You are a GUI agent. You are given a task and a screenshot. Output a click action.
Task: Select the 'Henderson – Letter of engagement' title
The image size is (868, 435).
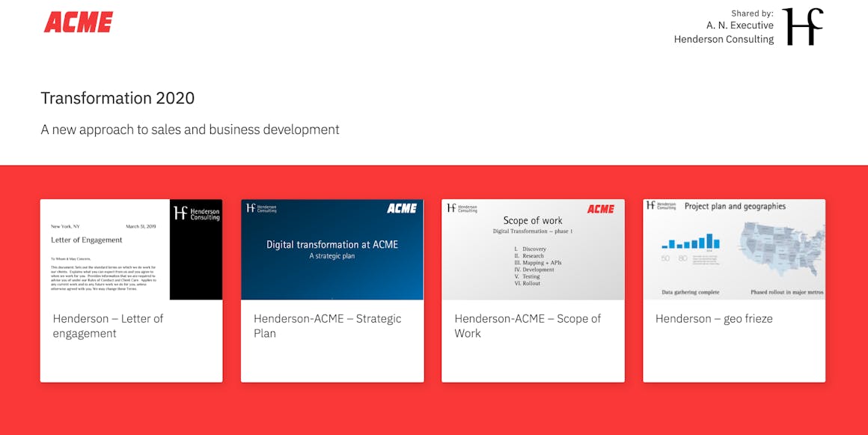[108, 326]
